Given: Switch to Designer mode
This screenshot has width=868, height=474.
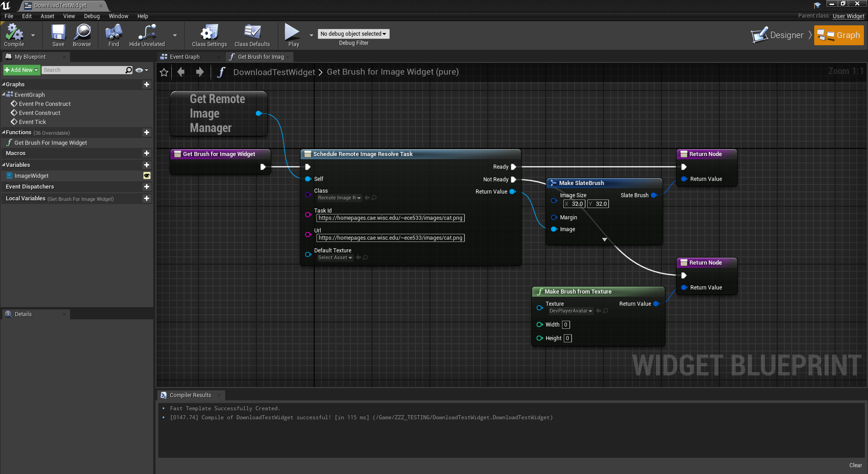Looking at the screenshot, I should (777, 35).
